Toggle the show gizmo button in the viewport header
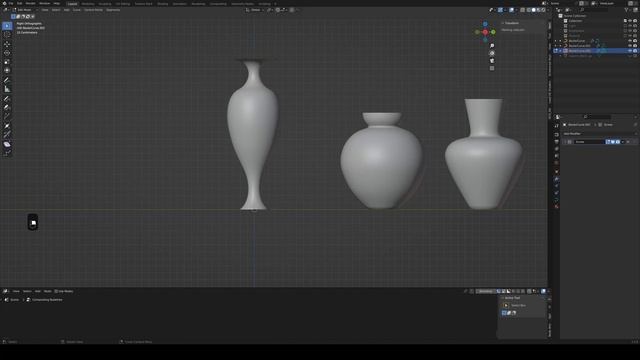 pyautogui.click(x=500, y=10)
